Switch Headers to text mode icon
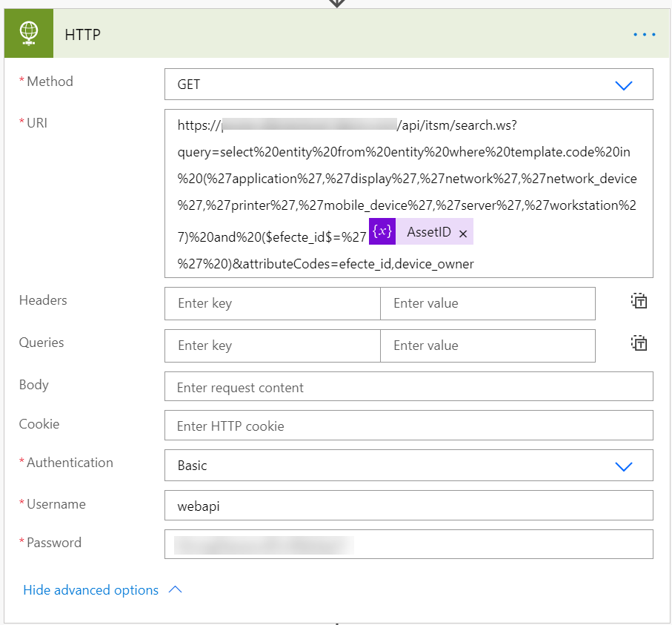672x625 pixels. (x=639, y=301)
